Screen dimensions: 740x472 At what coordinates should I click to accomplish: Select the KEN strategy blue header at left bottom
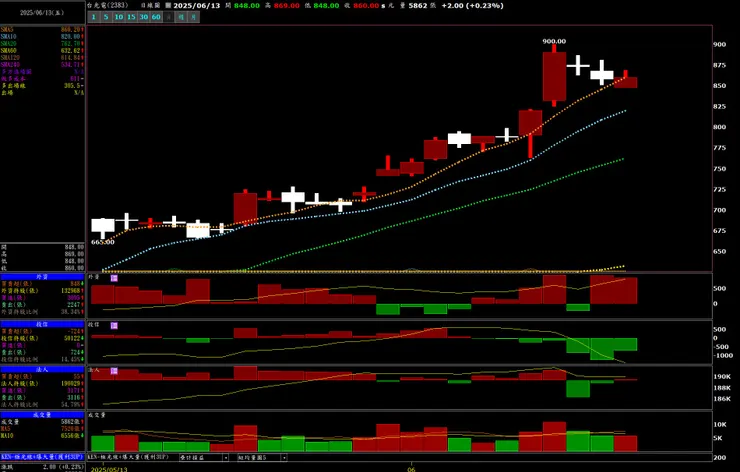click(x=42, y=457)
